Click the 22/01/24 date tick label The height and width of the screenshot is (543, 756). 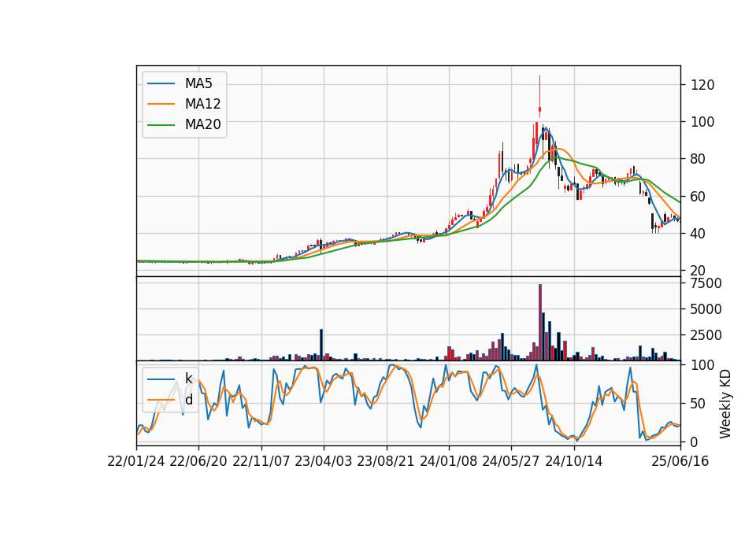point(136,461)
